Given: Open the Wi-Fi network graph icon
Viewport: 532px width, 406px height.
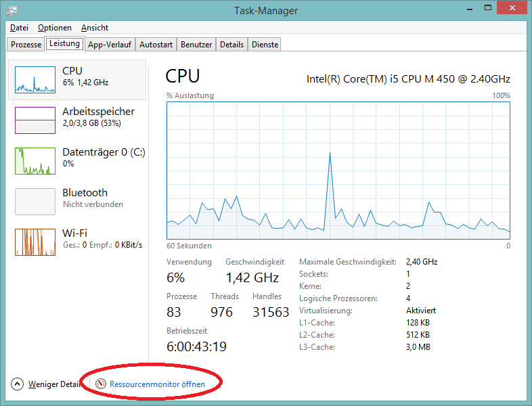Looking at the screenshot, I should [x=35, y=242].
